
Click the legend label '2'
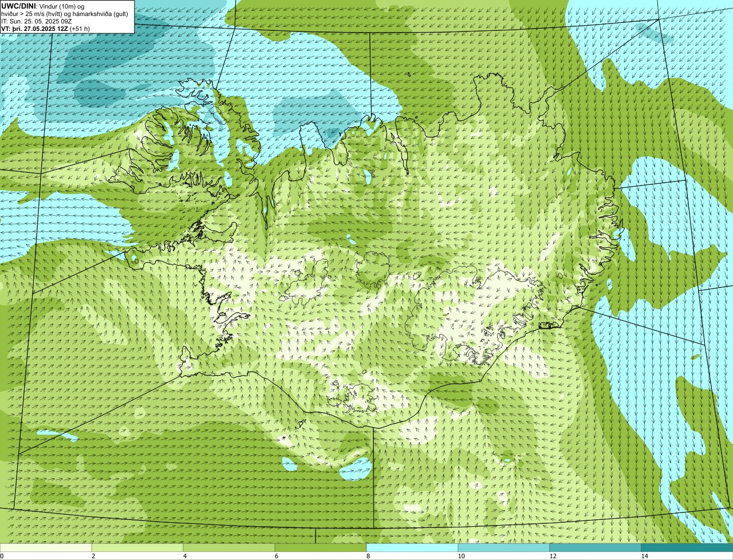[93, 556]
